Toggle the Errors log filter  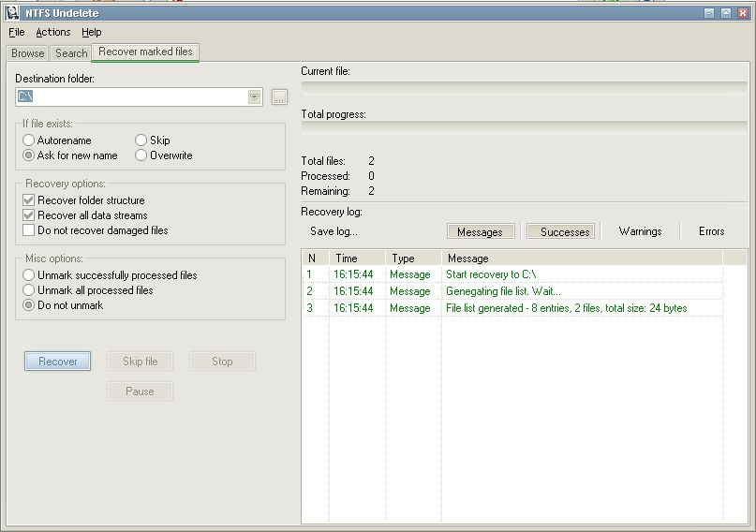(712, 231)
